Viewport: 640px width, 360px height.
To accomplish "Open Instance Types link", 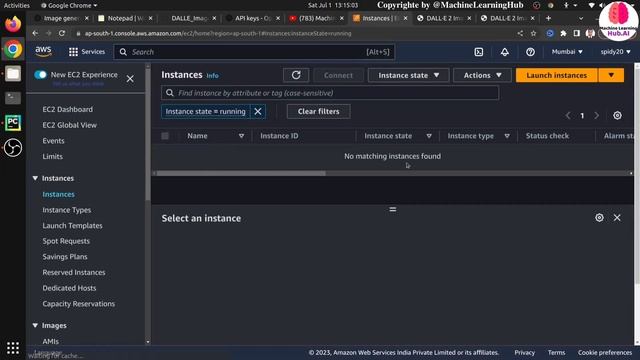I will point(67,210).
